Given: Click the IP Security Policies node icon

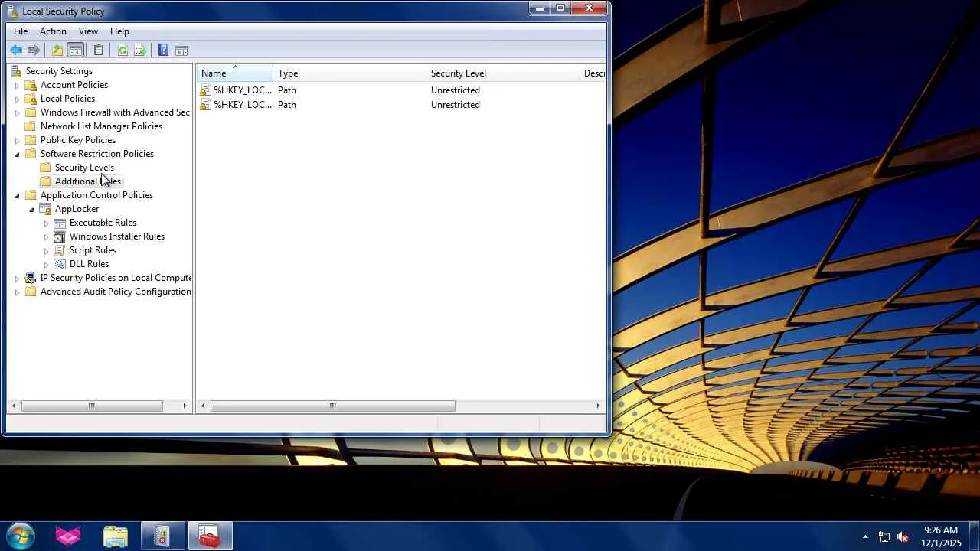Looking at the screenshot, I should pyautogui.click(x=31, y=278).
